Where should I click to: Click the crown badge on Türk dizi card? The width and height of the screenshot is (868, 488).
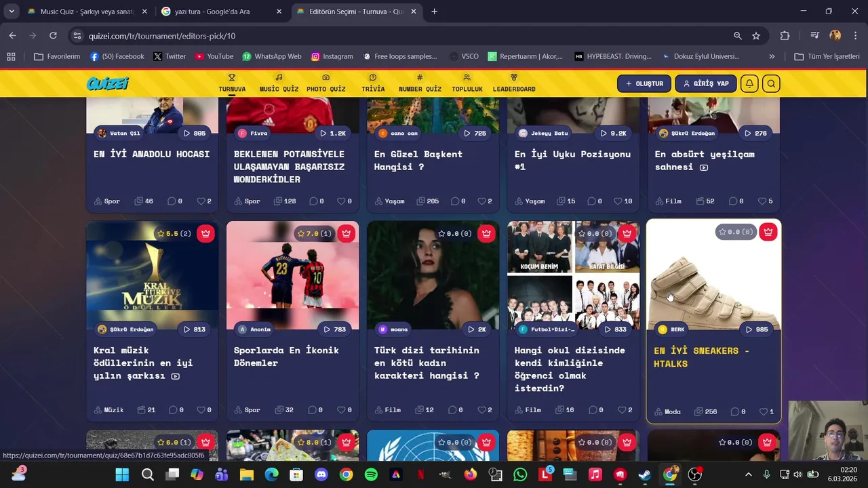point(486,233)
